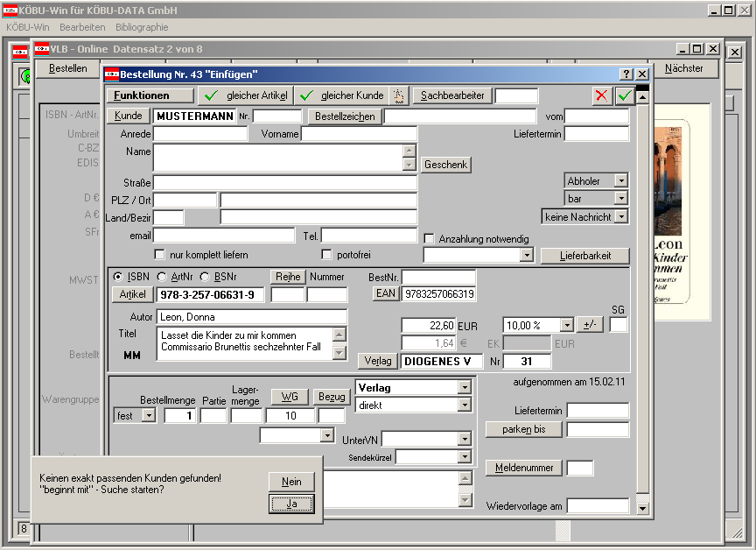Screen dimensions: 756x550
Task: Open the 10,00 % discount dropdown
Action: point(567,325)
